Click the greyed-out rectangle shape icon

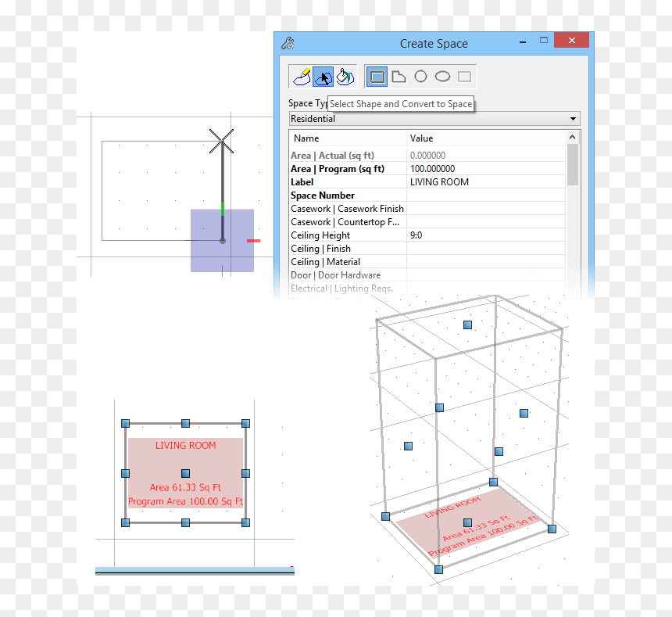point(465,77)
